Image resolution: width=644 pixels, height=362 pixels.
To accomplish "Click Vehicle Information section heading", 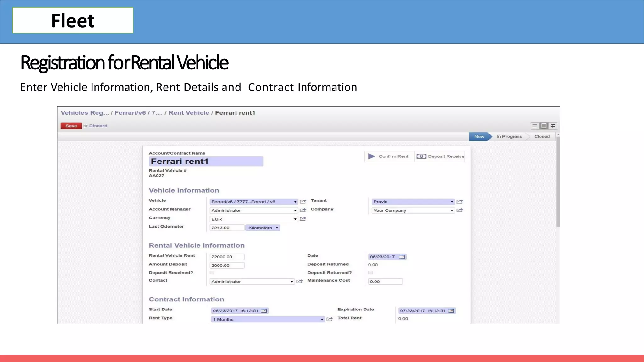I will click(x=184, y=190).
